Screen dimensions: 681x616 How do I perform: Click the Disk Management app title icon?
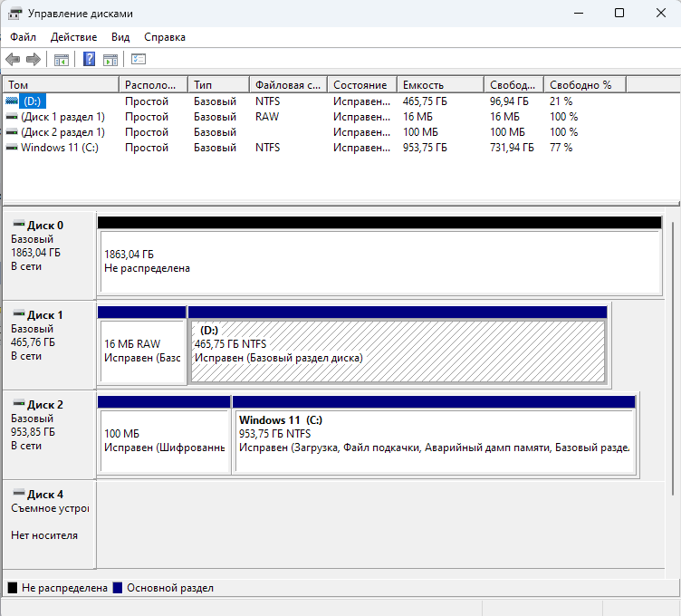point(14,14)
